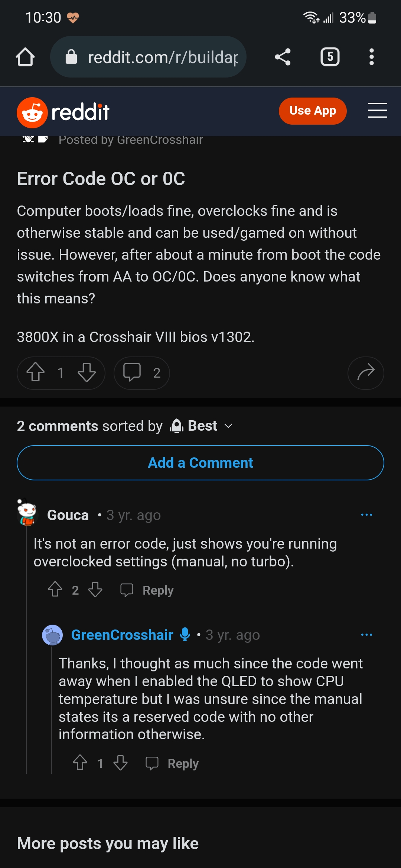Upvote the Error Code OC post
The image size is (401, 868).
click(x=36, y=372)
